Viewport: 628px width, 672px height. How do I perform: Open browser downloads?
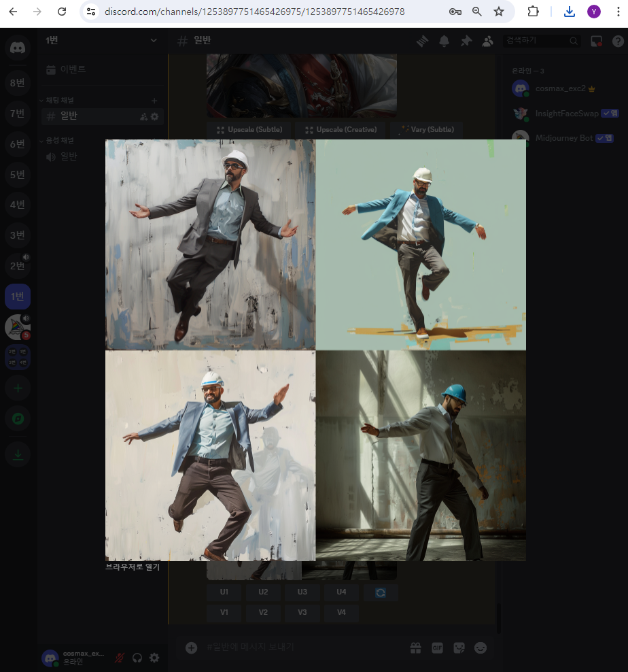[570, 12]
